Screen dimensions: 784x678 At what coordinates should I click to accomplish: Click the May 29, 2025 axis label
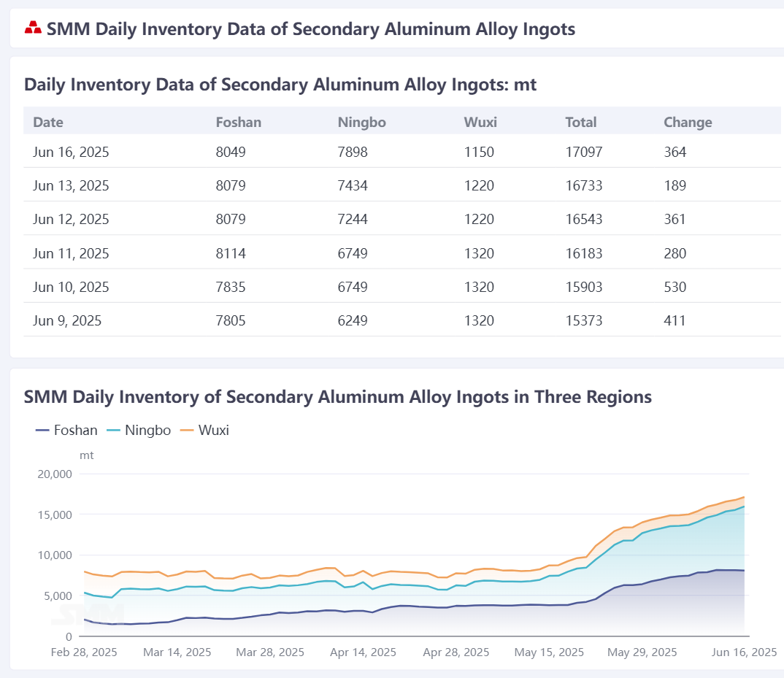pos(642,652)
